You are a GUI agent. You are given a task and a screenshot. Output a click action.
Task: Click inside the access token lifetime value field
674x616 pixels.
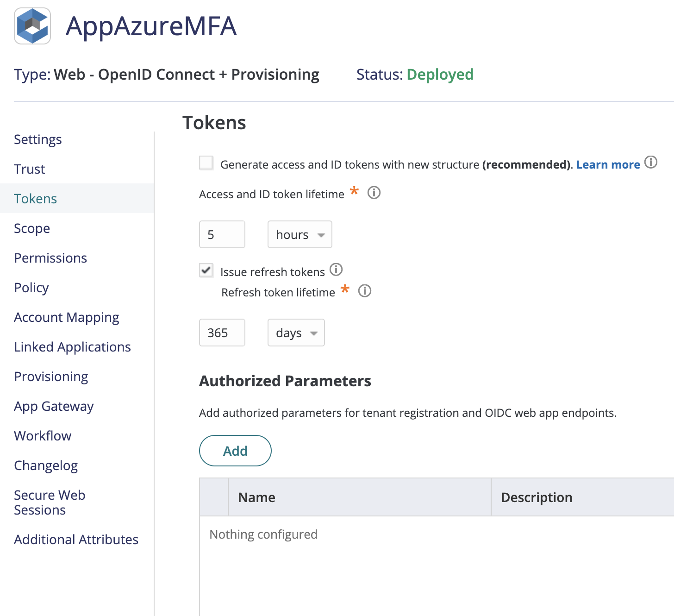(222, 234)
